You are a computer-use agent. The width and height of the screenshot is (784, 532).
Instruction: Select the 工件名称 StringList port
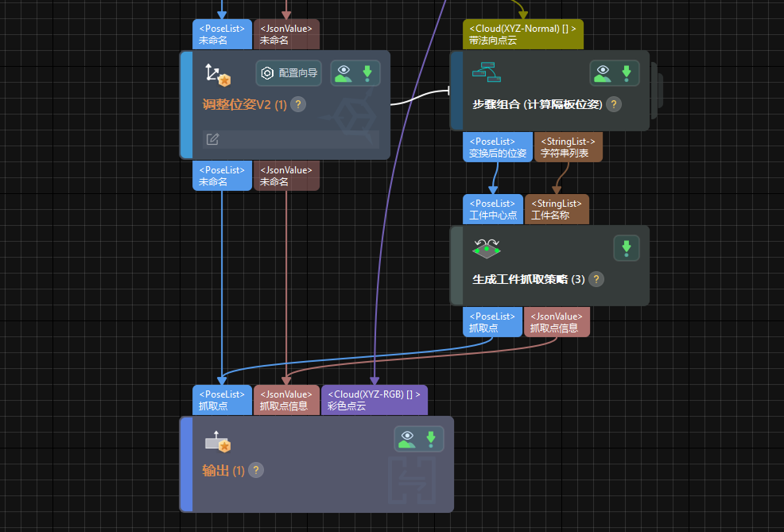pos(557,208)
